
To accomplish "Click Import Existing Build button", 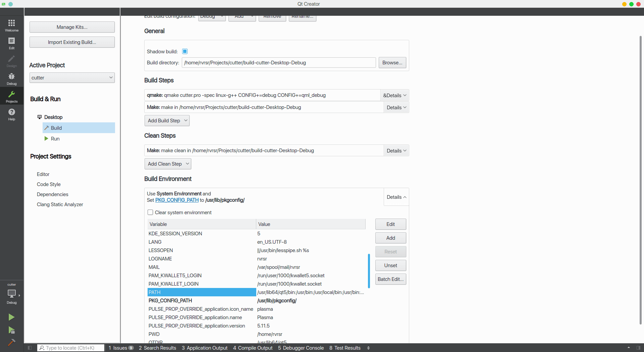I will tap(72, 42).
